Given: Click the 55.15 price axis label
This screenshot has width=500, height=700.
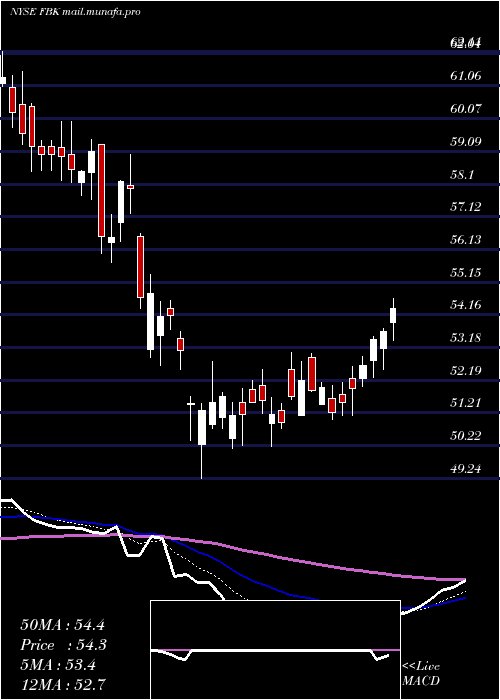Looking at the screenshot, I should pyautogui.click(x=466, y=272).
